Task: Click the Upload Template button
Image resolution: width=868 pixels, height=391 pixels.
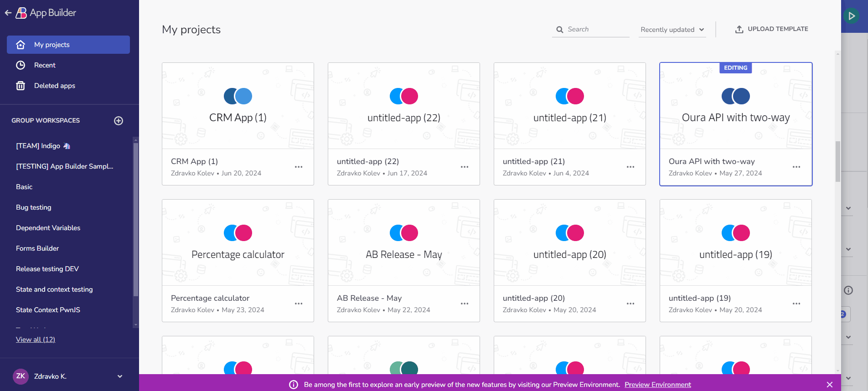Action: point(771,29)
